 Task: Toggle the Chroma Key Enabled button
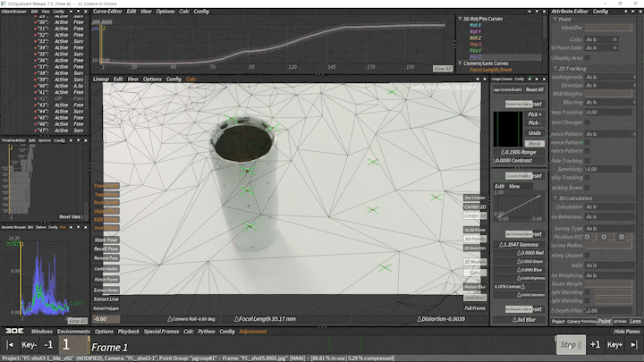[x=519, y=105]
